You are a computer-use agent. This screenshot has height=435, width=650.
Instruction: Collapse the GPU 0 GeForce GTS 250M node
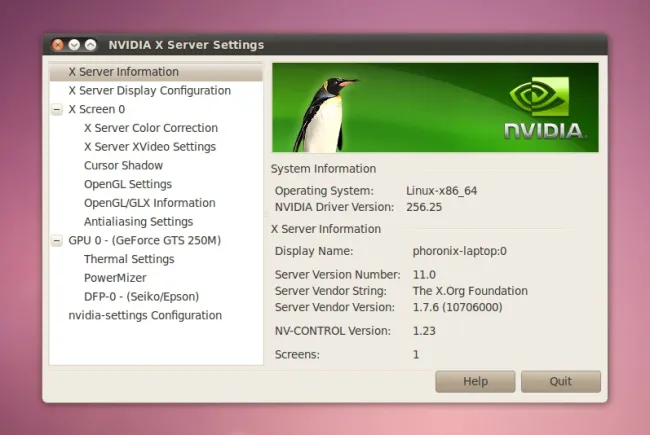[x=57, y=241]
